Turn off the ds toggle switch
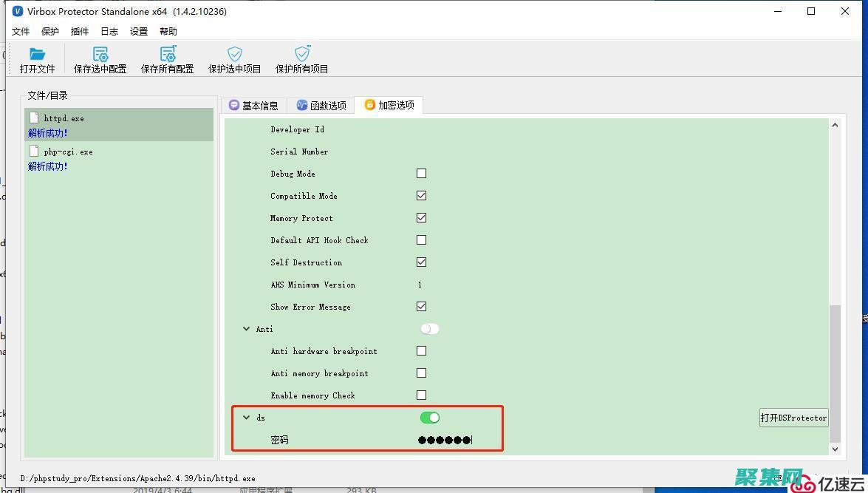This screenshot has height=493, width=868. pos(429,418)
